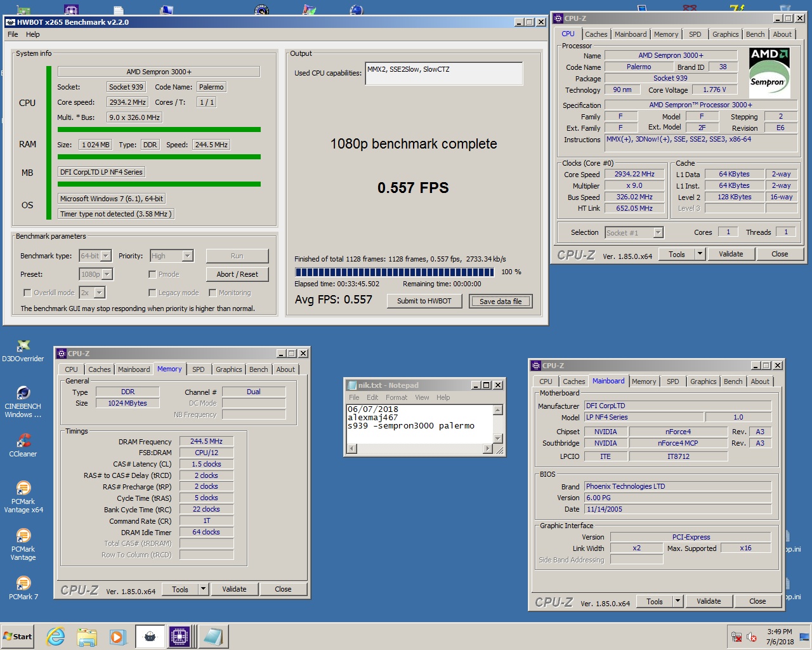Switch to Caches tab in CPU-Z CPU window
Image resolution: width=812 pixels, height=650 pixels.
coord(596,34)
